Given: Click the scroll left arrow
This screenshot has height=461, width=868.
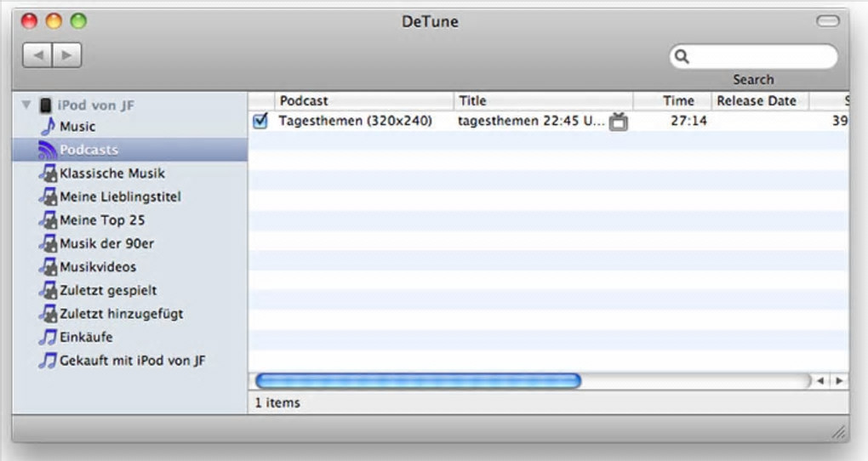Looking at the screenshot, I should pos(820,381).
